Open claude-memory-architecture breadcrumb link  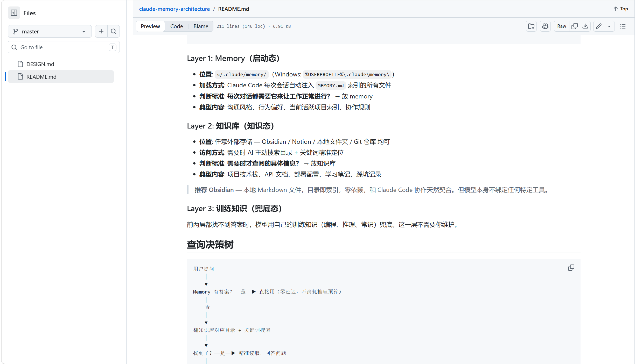click(174, 9)
